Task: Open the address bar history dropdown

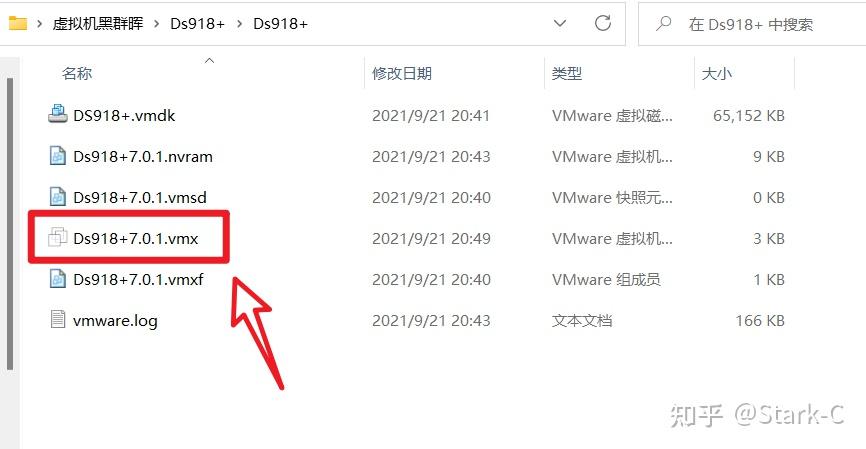Action: (560, 23)
